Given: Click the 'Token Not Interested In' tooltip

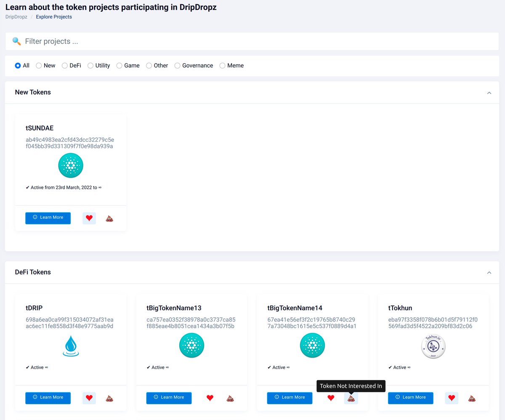Looking at the screenshot, I should (x=351, y=386).
